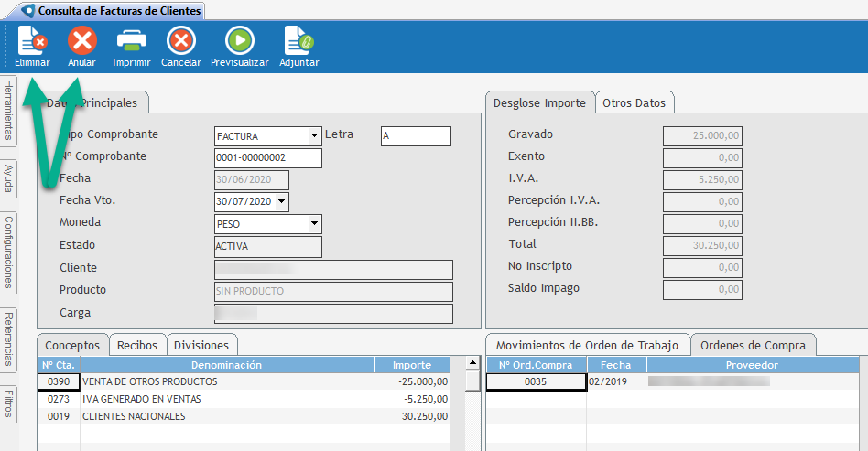The width and height of the screenshot is (868, 451).
Task: Switch to Ordenes de Compra tab
Action: (753, 345)
